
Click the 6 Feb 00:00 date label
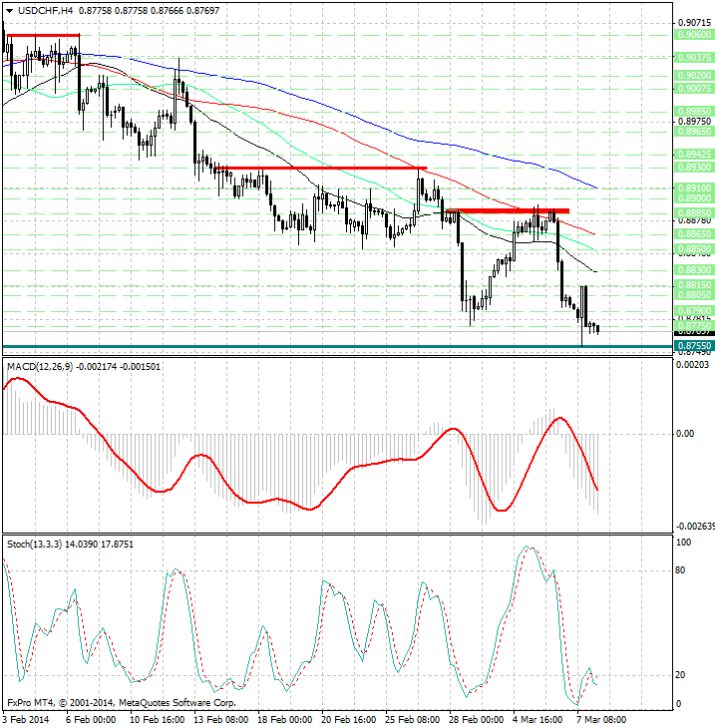[x=90, y=720]
